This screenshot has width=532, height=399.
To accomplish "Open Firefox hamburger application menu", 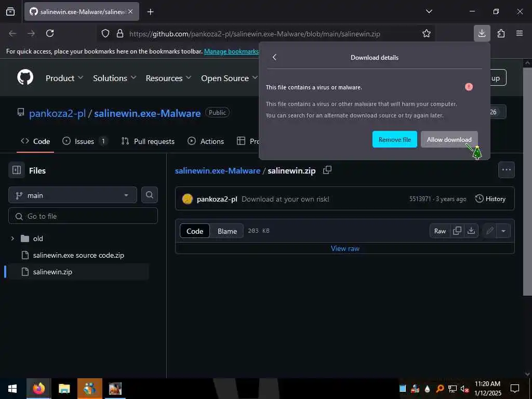I will (x=520, y=33).
